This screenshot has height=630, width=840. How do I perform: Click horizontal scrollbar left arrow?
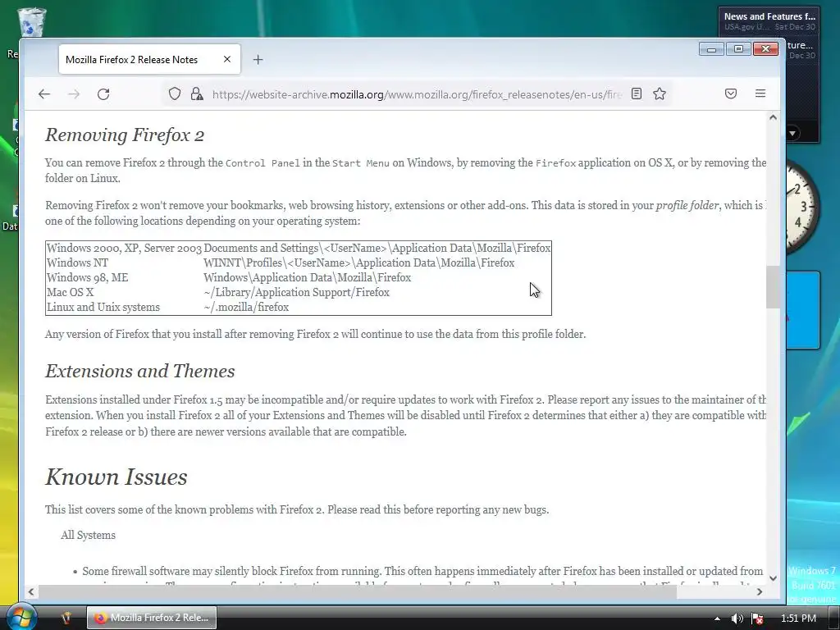tap(31, 591)
